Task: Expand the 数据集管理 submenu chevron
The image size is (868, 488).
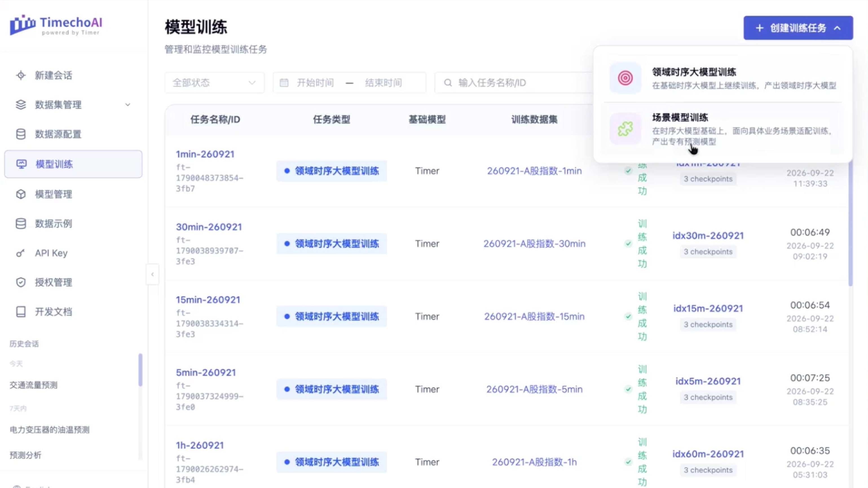Action: (128, 105)
